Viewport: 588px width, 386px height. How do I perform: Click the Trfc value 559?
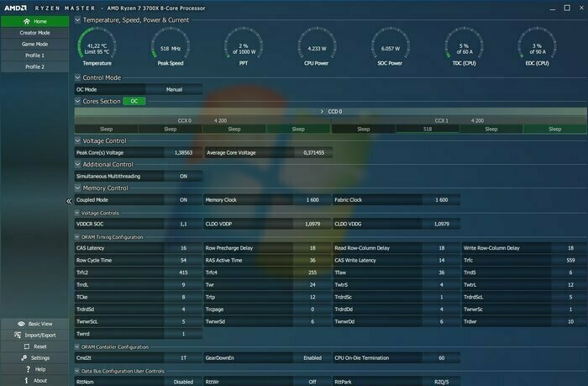570,260
